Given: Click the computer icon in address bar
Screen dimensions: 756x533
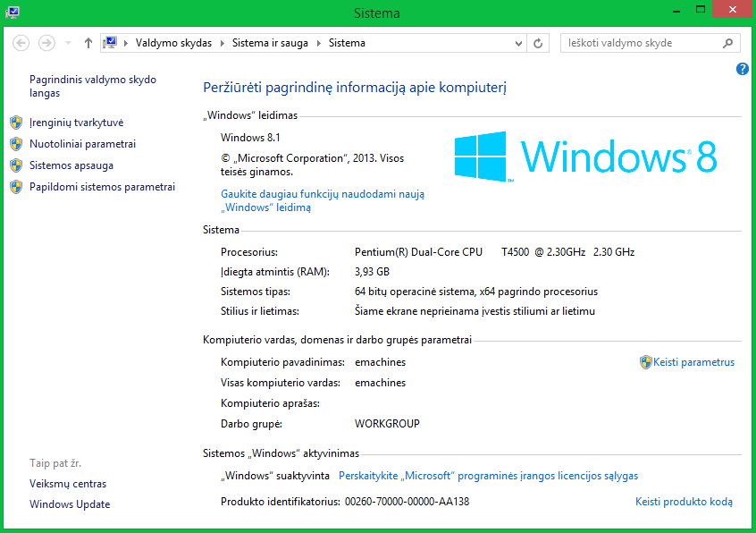Looking at the screenshot, I should point(111,42).
